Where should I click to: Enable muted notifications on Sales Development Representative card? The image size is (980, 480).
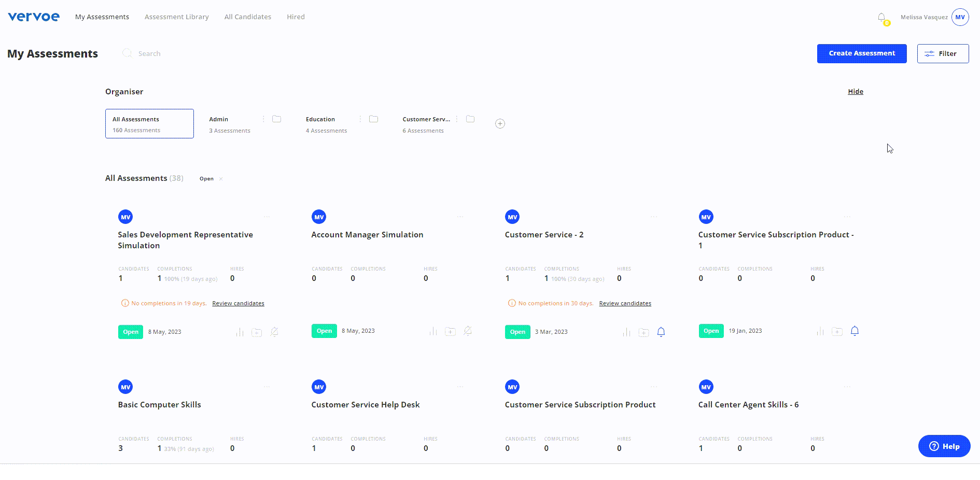274,332
